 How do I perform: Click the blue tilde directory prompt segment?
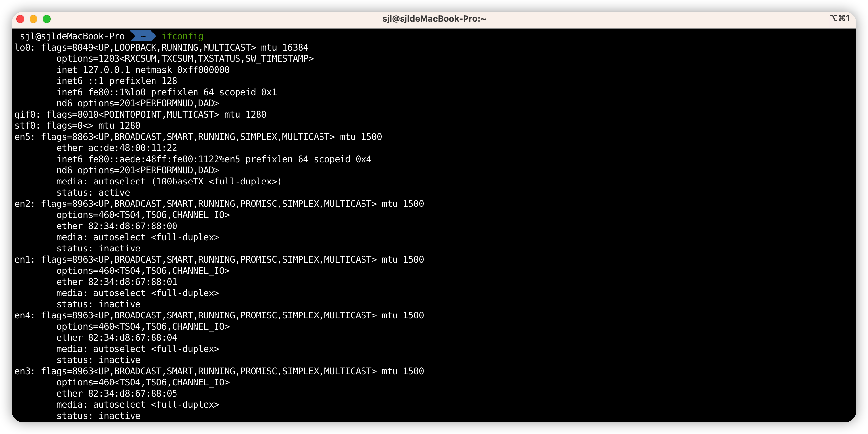(x=143, y=36)
